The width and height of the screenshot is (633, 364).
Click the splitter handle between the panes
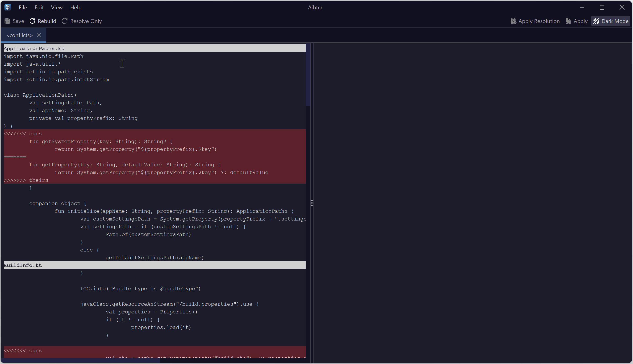[x=312, y=203]
